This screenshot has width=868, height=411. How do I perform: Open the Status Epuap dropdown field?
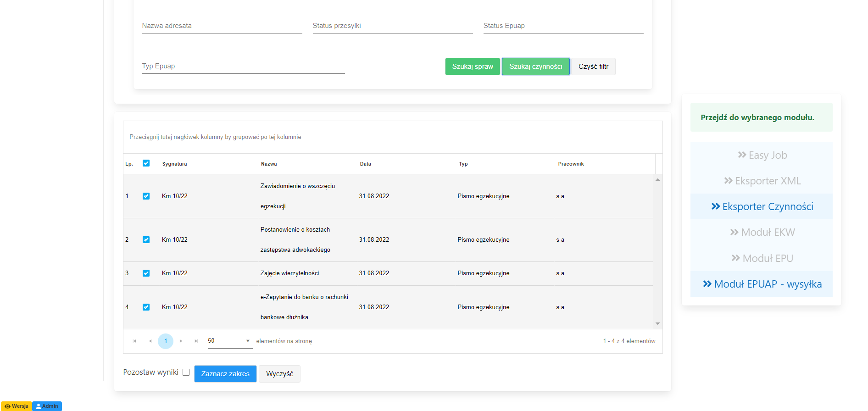pos(563,26)
